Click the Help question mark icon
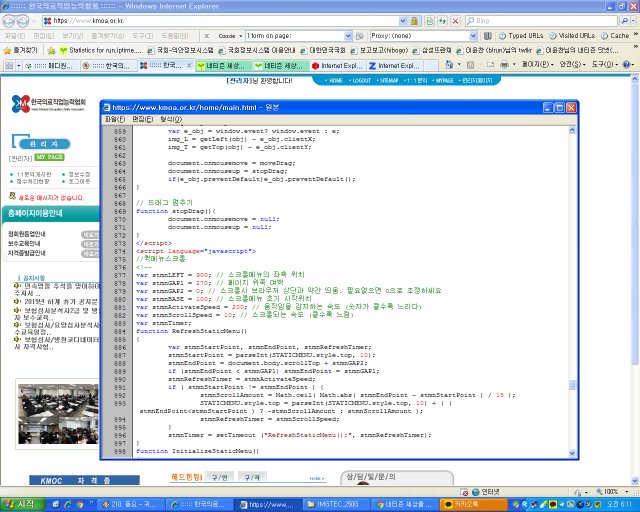 click(627, 65)
